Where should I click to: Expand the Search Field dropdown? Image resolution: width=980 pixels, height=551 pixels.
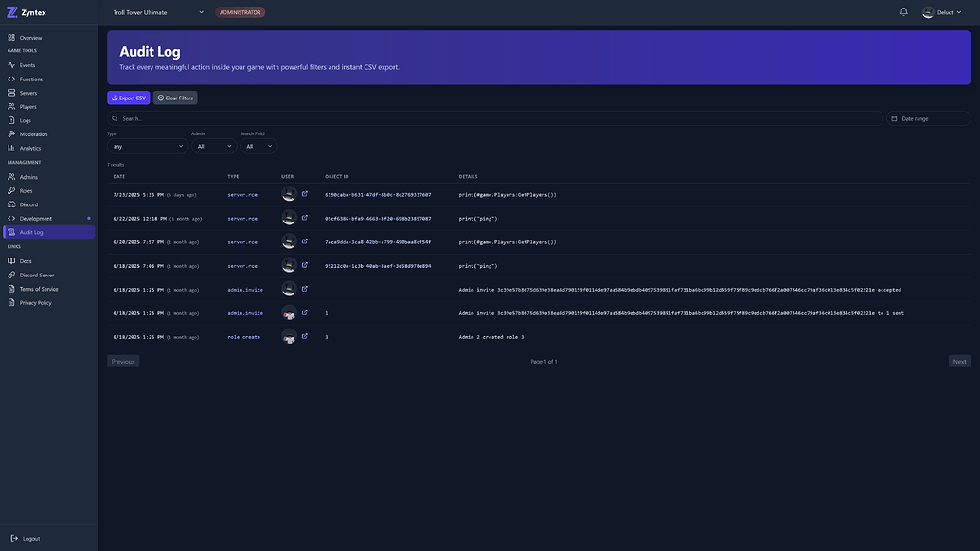257,144
